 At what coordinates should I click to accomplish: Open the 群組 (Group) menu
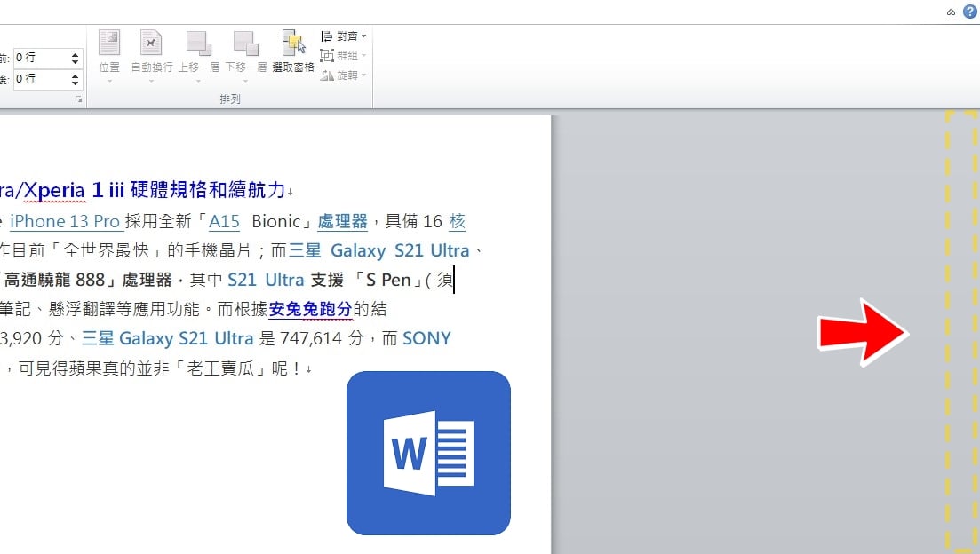pos(343,56)
